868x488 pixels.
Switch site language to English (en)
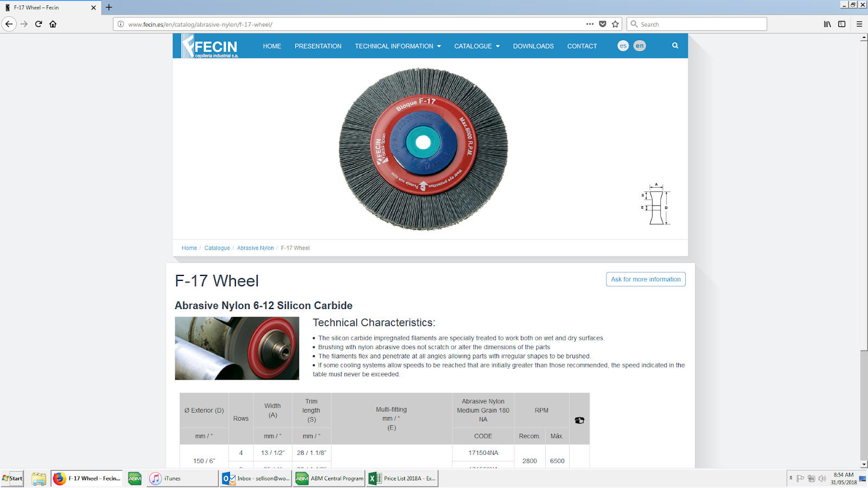[640, 46]
